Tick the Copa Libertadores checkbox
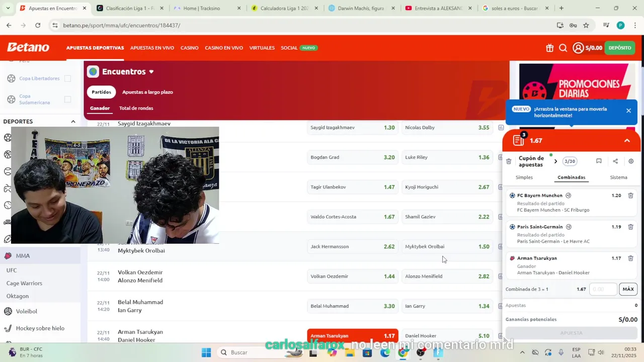 pos(67,78)
